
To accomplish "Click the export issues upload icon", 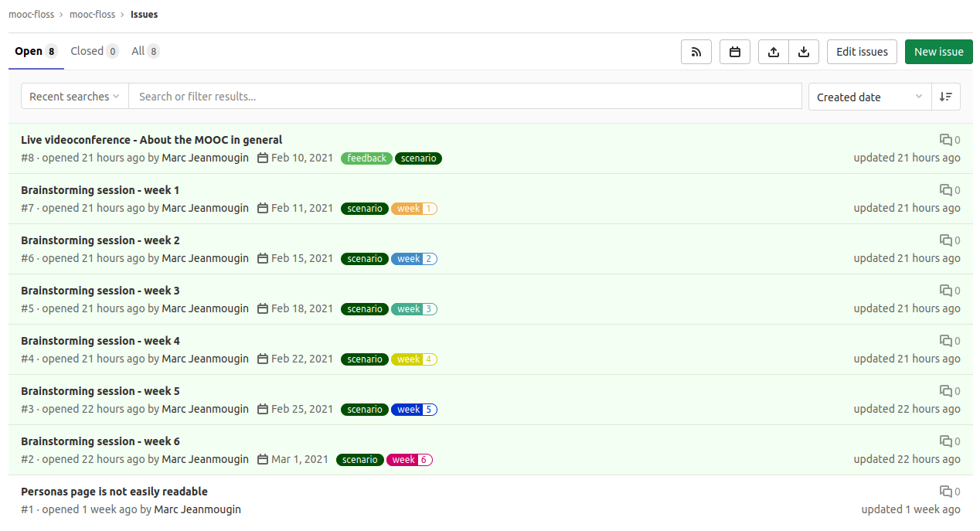I will click(x=774, y=52).
